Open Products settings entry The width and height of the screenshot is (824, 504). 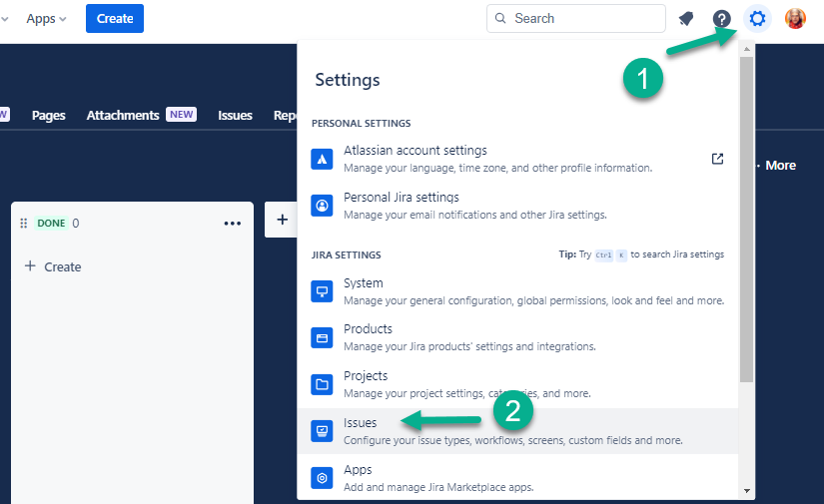pos(368,329)
